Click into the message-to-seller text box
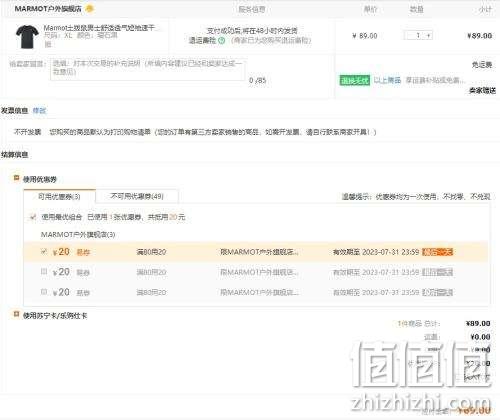 click(147, 69)
